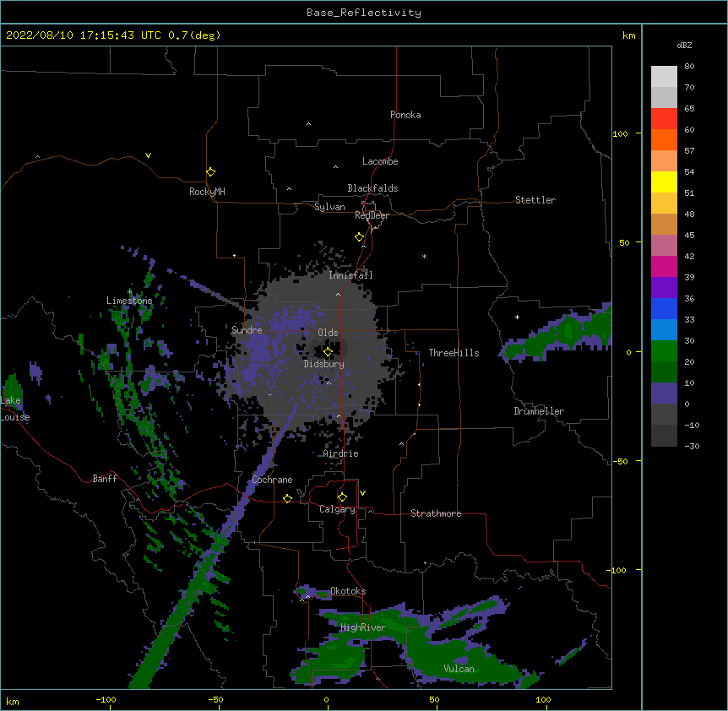
Task: Click the blue 36 dBZ legend swatch
Action: (664, 309)
